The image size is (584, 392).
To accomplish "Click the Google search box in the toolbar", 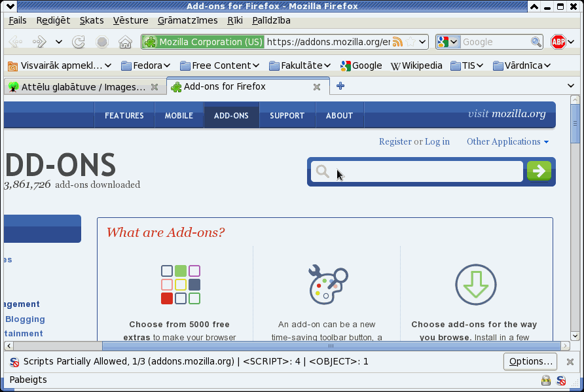I will [x=494, y=42].
